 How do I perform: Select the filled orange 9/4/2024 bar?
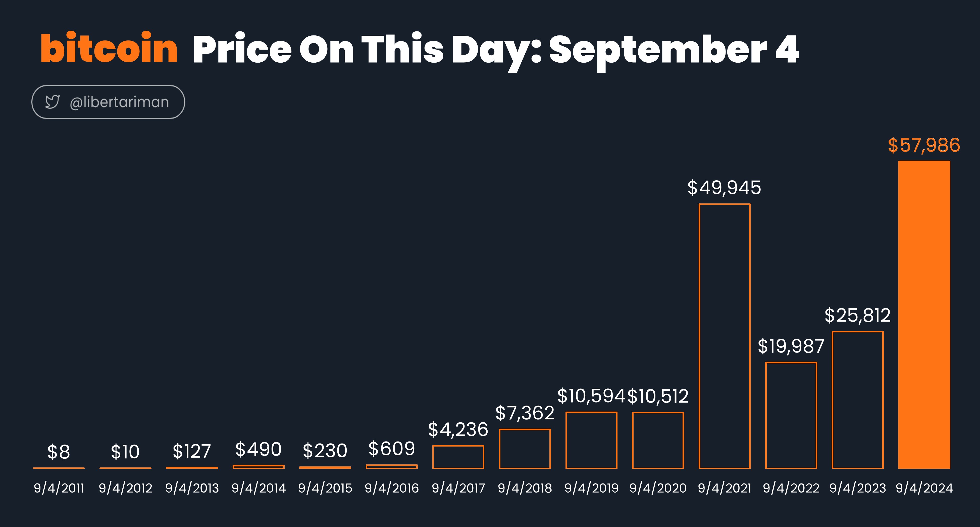(924, 315)
